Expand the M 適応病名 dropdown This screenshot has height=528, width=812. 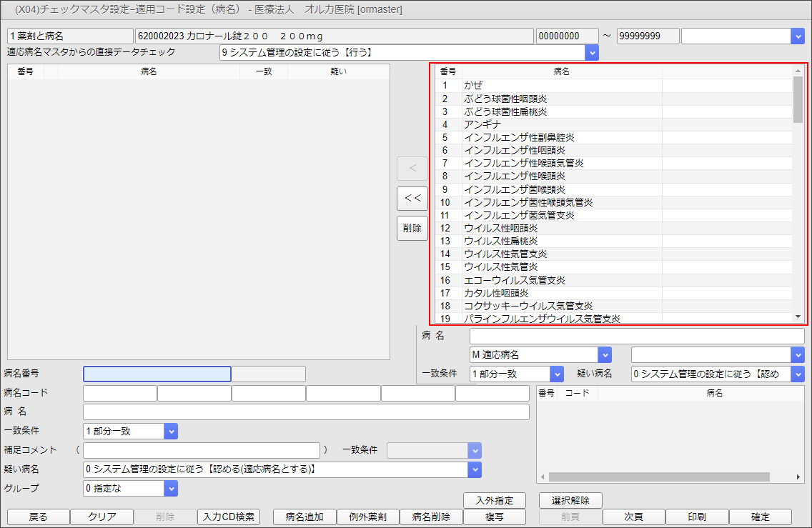pyautogui.click(x=605, y=354)
